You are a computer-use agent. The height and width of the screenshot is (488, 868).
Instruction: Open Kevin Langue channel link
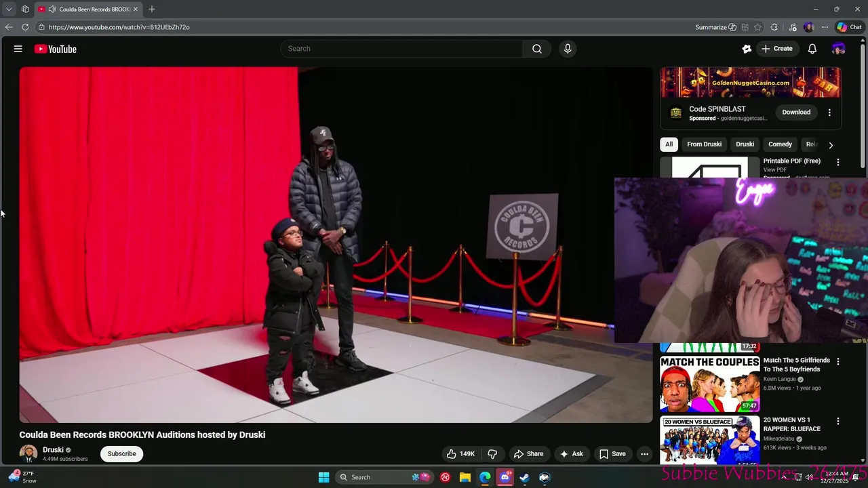pos(779,380)
